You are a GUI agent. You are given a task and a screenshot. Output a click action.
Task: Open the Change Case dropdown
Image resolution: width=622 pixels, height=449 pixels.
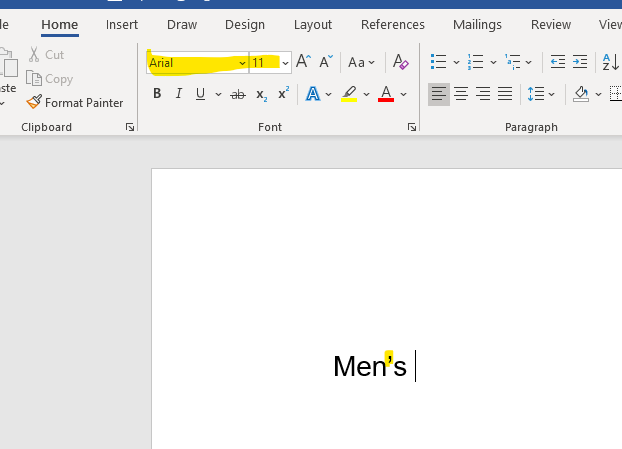tap(361, 62)
